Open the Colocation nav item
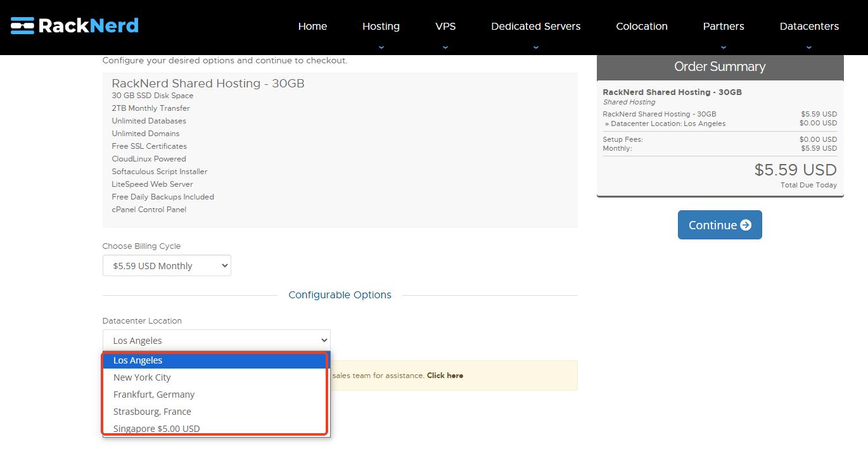 tap(641, 26)
